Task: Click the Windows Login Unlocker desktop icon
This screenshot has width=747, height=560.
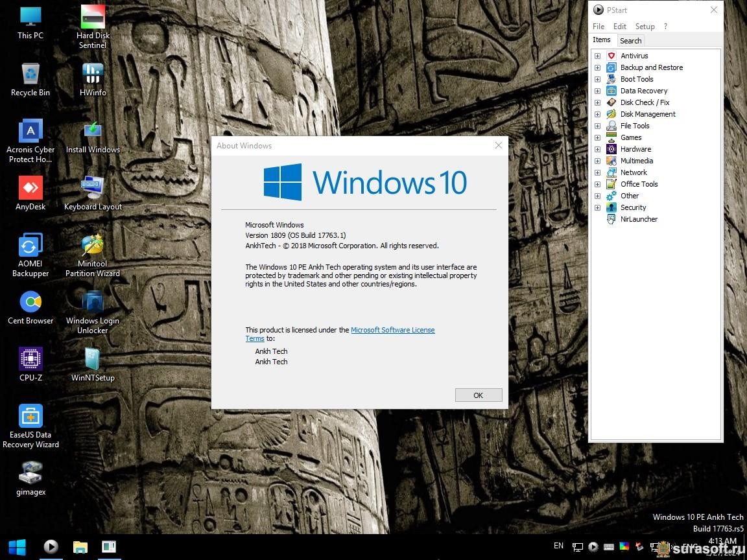Action: point(93,312)
